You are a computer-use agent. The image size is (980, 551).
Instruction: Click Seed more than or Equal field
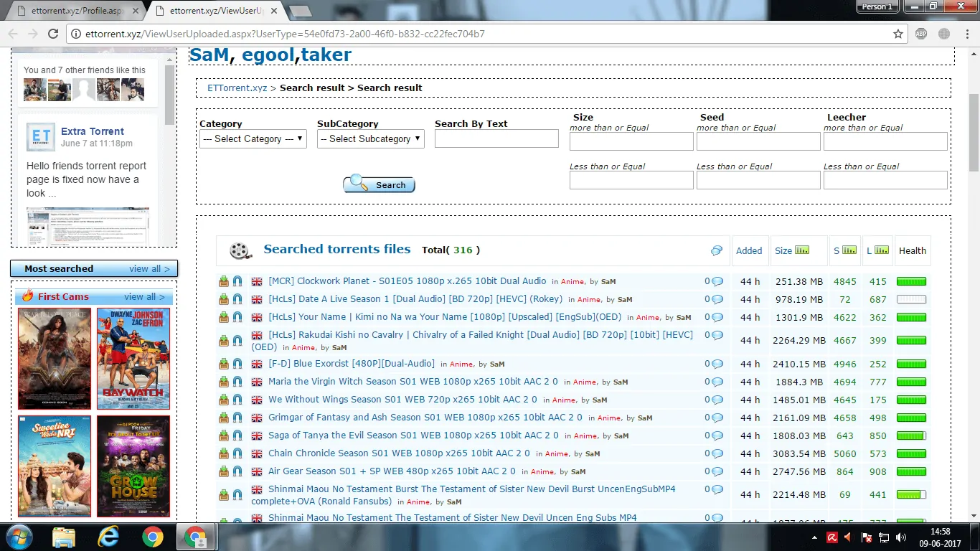pyautogui.click(x=758, y=141)
